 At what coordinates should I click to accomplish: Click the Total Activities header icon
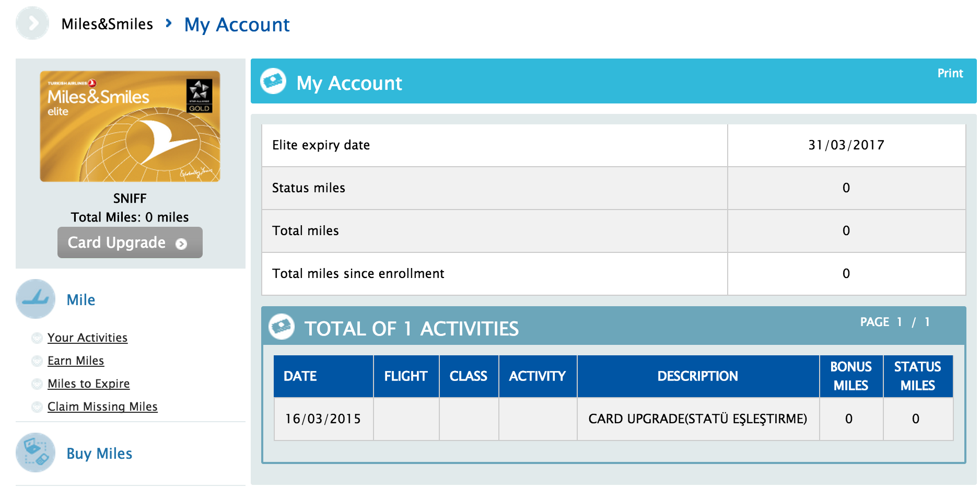(282, 327)
